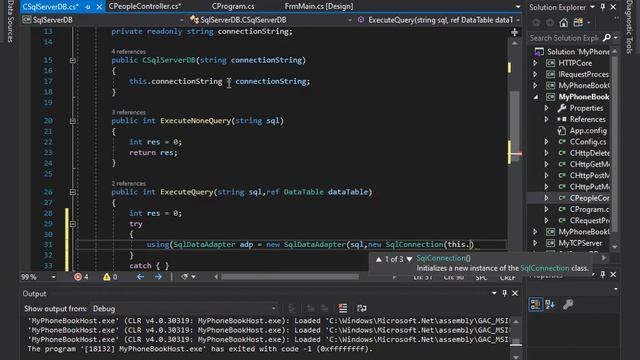Viewport: 640px width, 360px height.
Task: Navigate forward with the blue right arrow
Action: (x=158, y=277)
